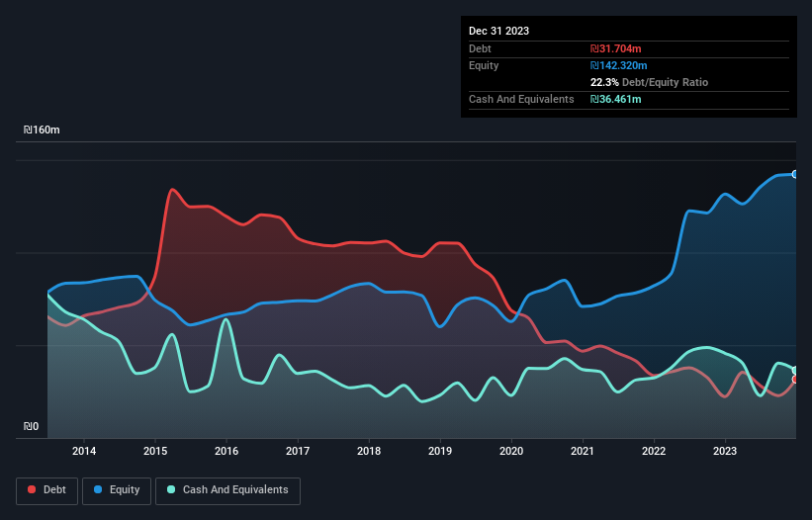
Task: Click Cash And Equivalents label in tooltip
Action: click(521, 99)
